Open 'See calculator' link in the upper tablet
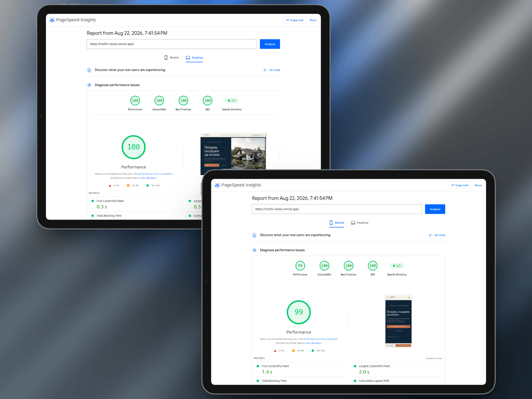This screenshot has height=399, width=532. tap(149, 178)
